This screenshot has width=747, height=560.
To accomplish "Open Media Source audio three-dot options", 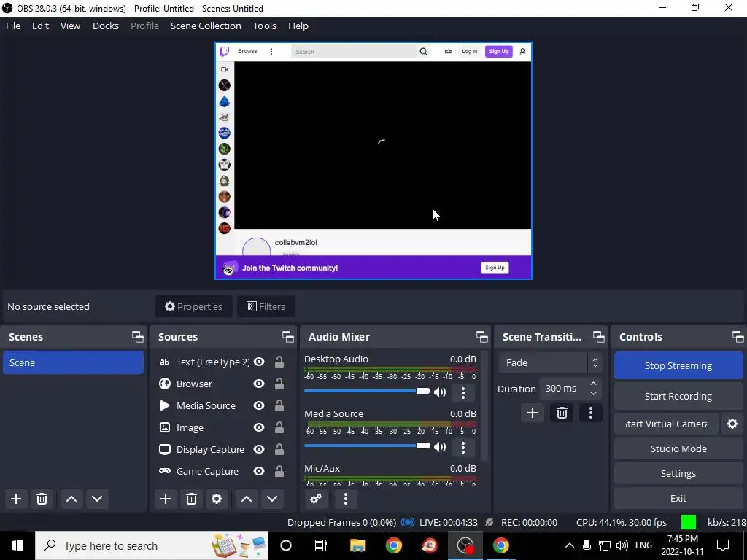I will [463, 447].
